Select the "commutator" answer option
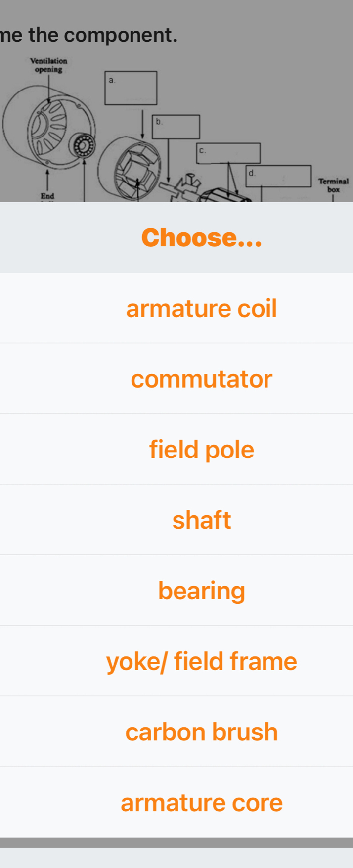Screen dimensions: 353x868 tap(201, 379)
